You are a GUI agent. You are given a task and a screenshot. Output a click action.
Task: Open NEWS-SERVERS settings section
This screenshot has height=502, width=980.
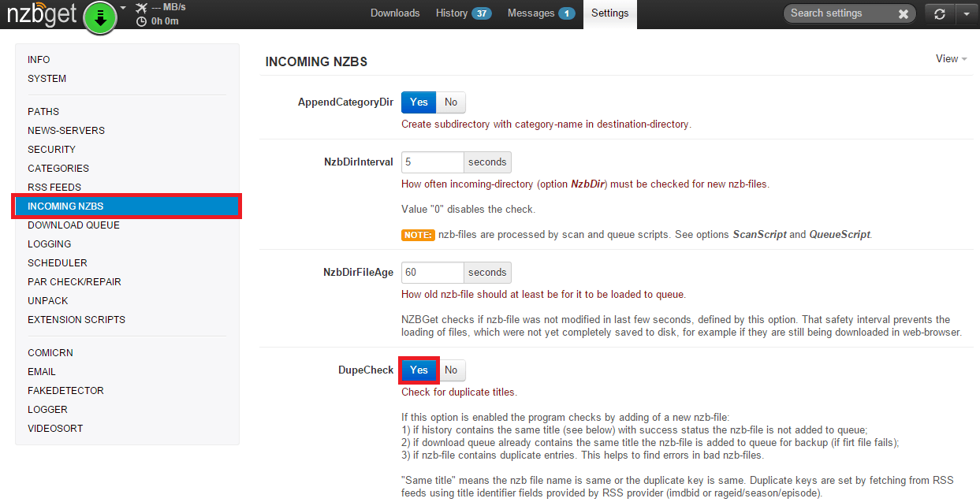tap(66, 131)
